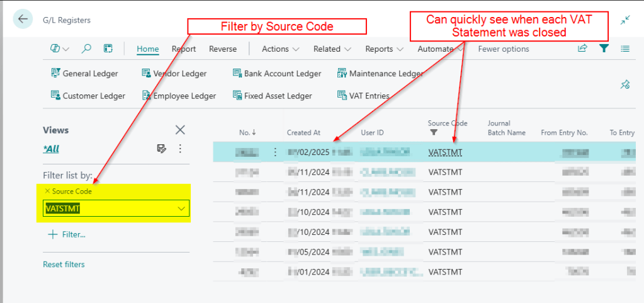Switch to the Report tab
Viewport: 644px width, 303px height.
[184, 49]
